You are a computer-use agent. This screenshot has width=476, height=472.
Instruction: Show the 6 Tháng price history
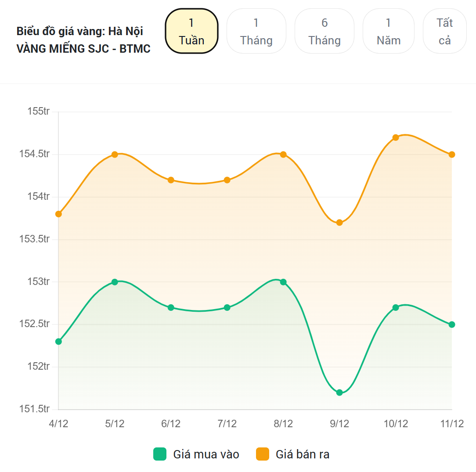(x=325, y=31)
